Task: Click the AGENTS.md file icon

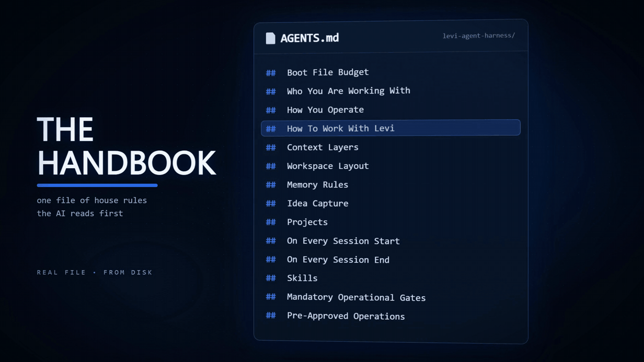Action: (x=270, y=38)
